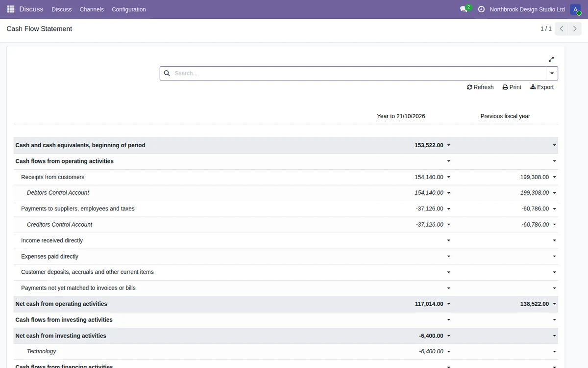Open dropdown beside Receipts 154,140.00
This screenshot has height=368, width=588.
tap(449, 178)
